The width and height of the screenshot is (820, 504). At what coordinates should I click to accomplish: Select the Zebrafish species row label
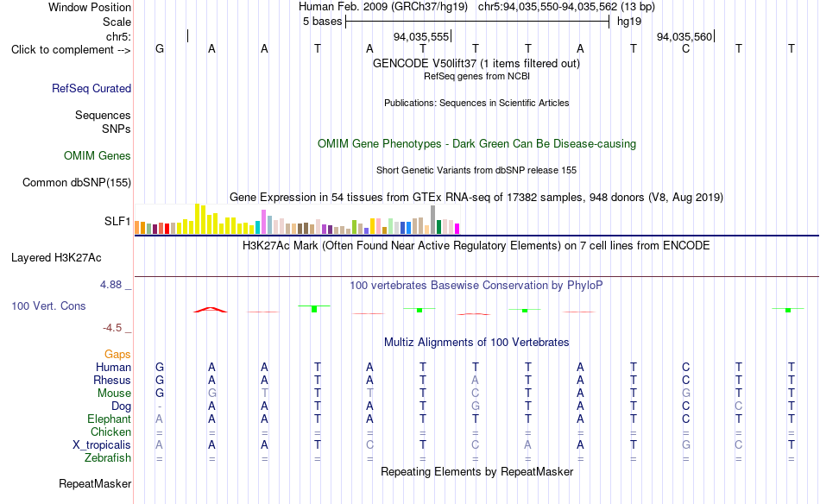108,457
